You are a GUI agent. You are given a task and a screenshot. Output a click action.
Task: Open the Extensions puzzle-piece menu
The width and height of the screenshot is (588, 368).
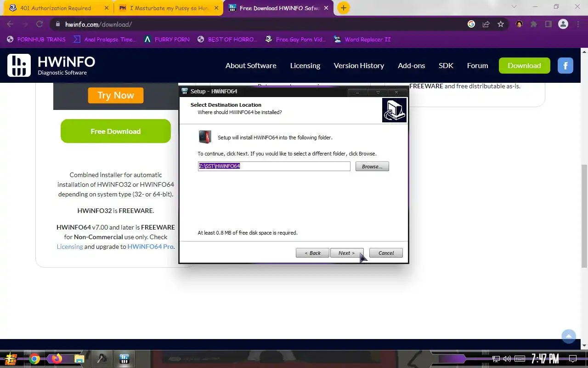coord(534,24)
